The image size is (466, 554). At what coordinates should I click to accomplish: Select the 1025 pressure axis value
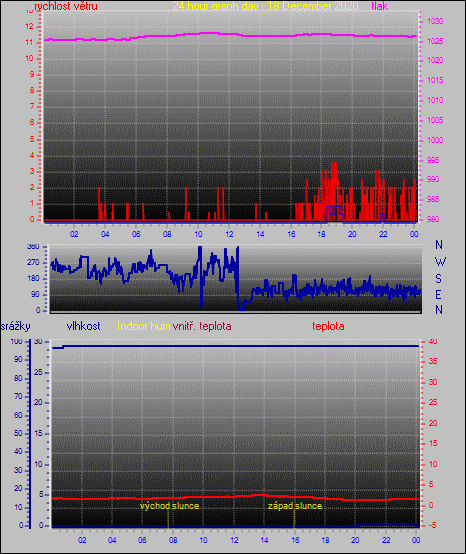[x=435, y=42]
